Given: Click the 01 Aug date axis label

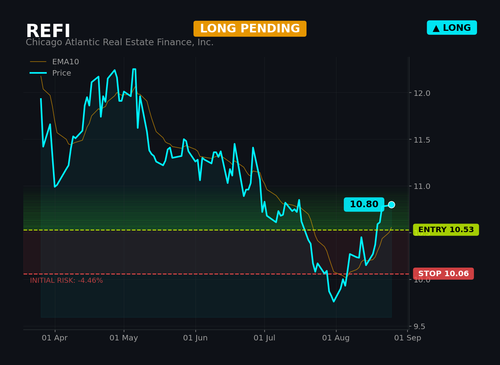Looking at the screenshot, I should click(336, 338).
